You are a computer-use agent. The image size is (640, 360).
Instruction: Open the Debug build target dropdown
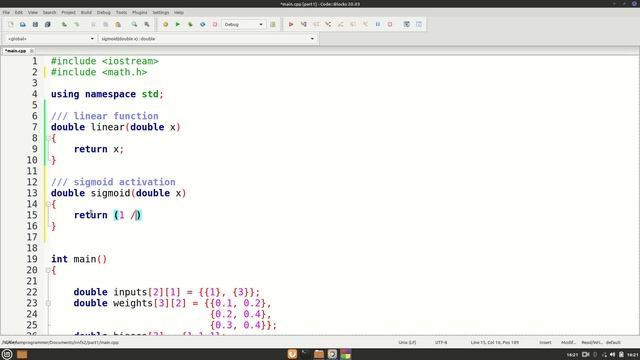pyautogui.click(x=243, y=24)
